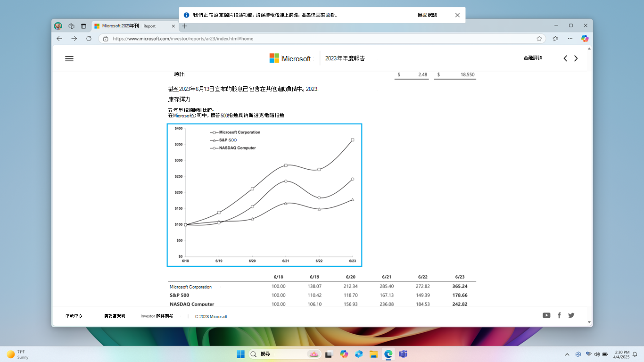Open the favorites list icon
Screen dimensions: 644x362
coord(555,39)
